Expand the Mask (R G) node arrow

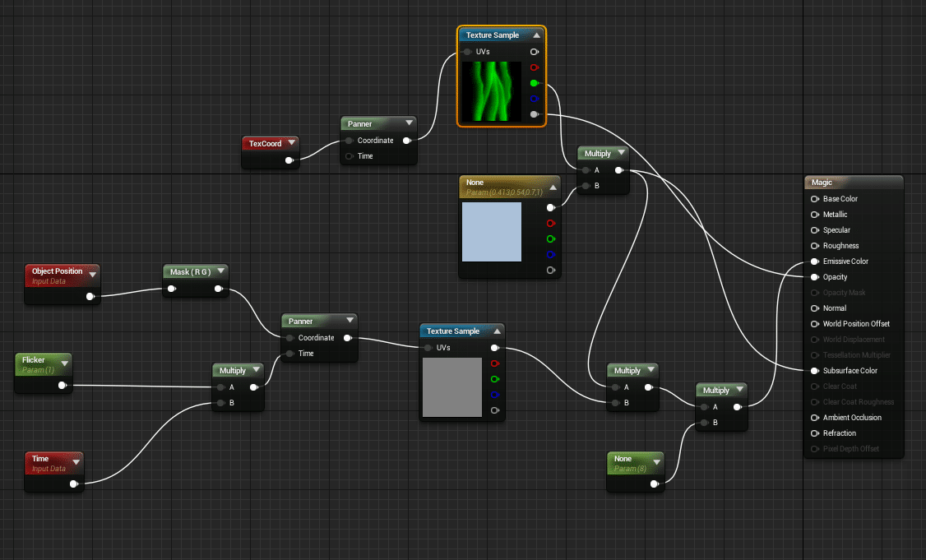(x=221, y=272)
